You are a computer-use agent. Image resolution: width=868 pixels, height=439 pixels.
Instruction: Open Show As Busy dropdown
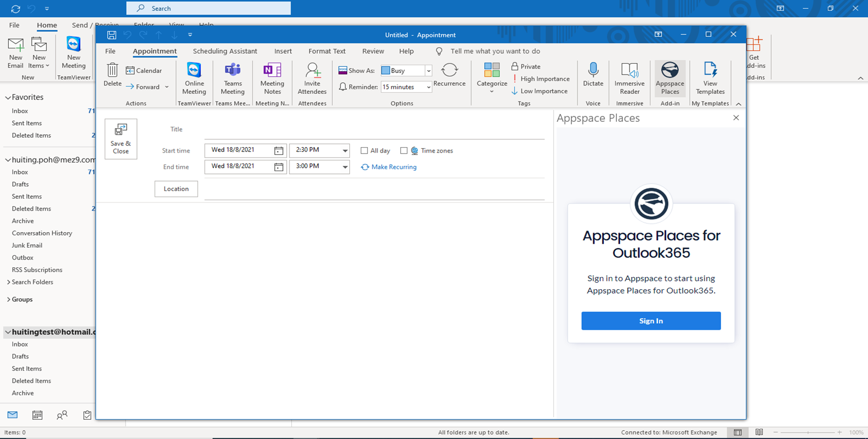click(428, 71)
